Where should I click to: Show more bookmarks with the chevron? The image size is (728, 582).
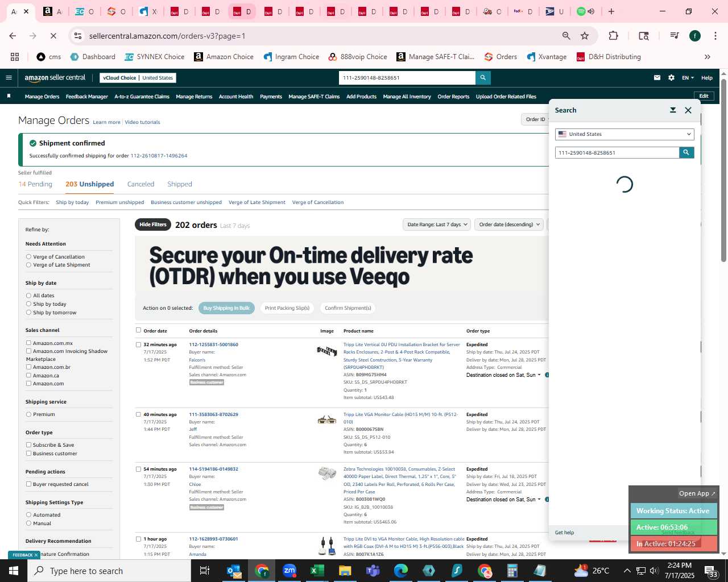point(708,57)
